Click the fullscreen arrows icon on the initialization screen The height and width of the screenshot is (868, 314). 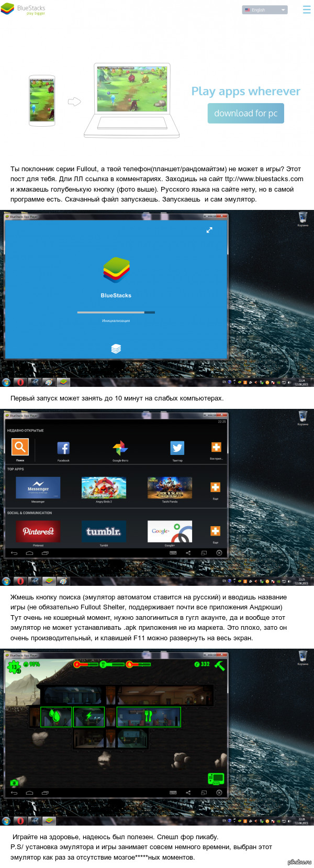coord(209,230)
